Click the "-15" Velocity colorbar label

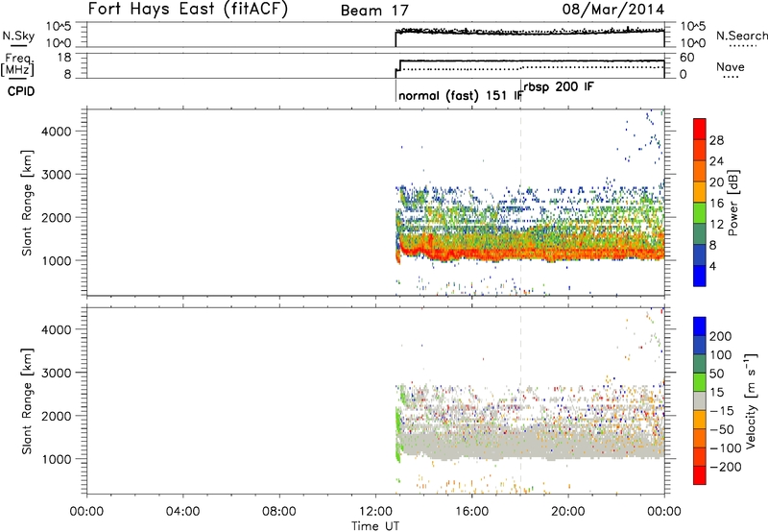tap(722, 411)
